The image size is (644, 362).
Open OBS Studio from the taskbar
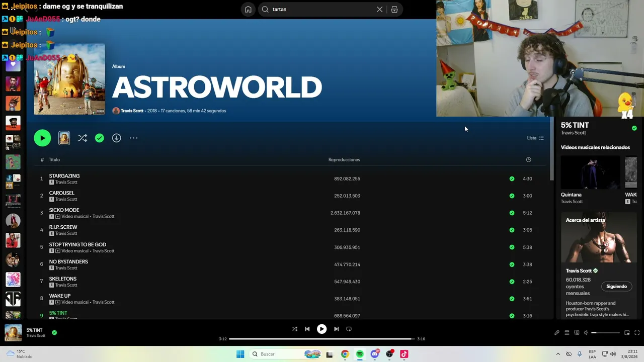389,354
